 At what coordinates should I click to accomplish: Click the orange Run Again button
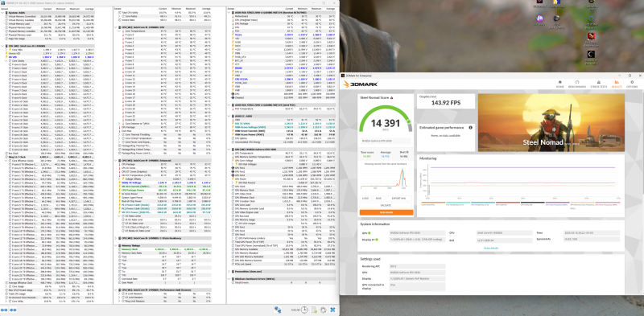coord(386,212)
